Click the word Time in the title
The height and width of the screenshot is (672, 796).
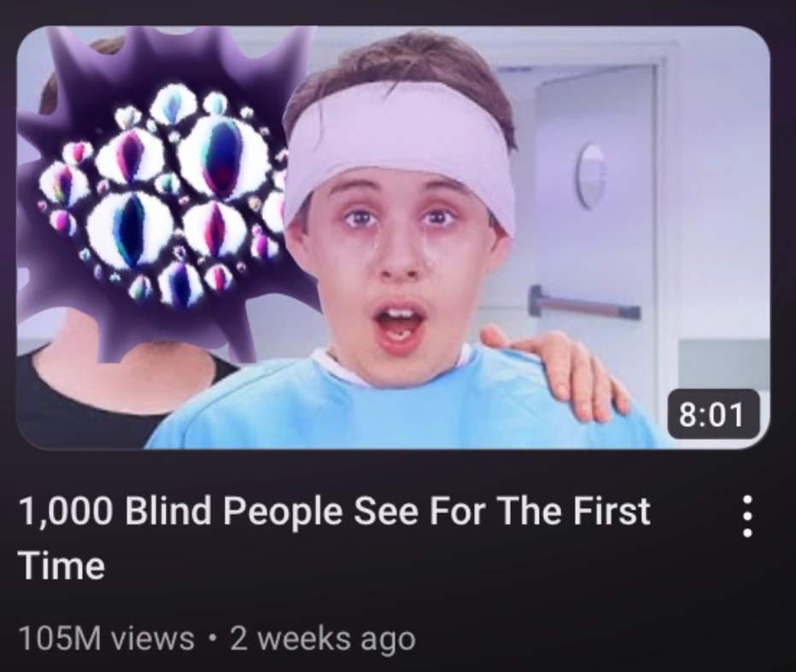click(62, 565)
